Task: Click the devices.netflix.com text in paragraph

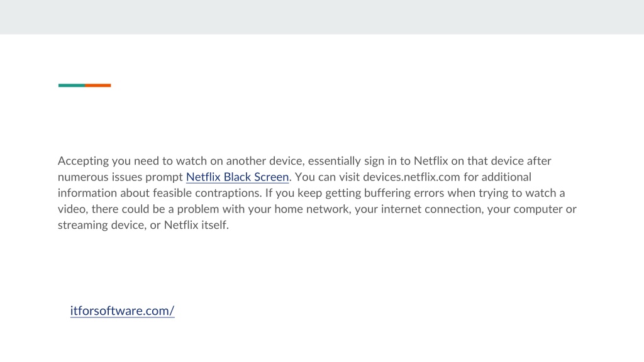Action: pos(411,177)
